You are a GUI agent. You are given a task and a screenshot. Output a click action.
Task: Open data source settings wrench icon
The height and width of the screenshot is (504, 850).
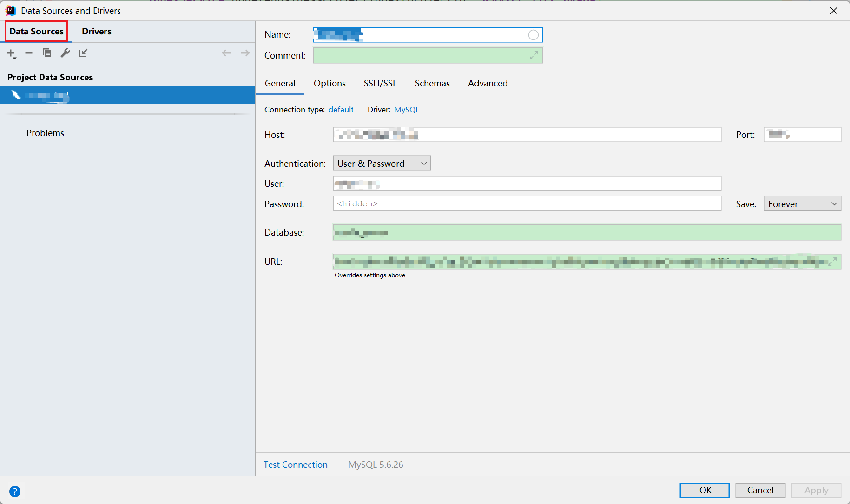click(x=65, y=53)
